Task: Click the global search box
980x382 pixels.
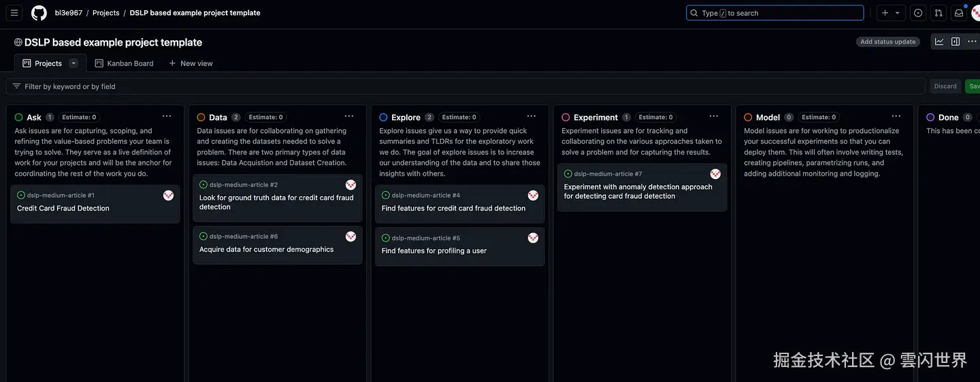Action: pyautogui.click(x=775, y=13)
